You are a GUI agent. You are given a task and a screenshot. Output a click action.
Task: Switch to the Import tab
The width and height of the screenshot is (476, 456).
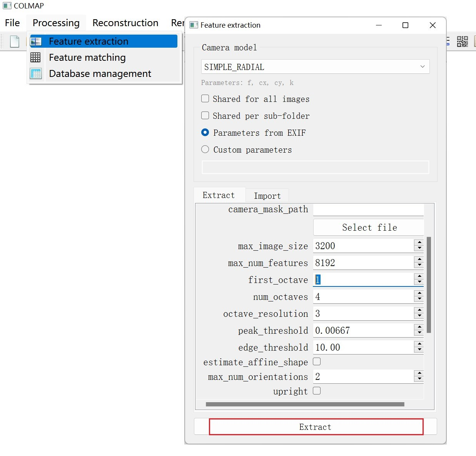(x=267, y=196)
